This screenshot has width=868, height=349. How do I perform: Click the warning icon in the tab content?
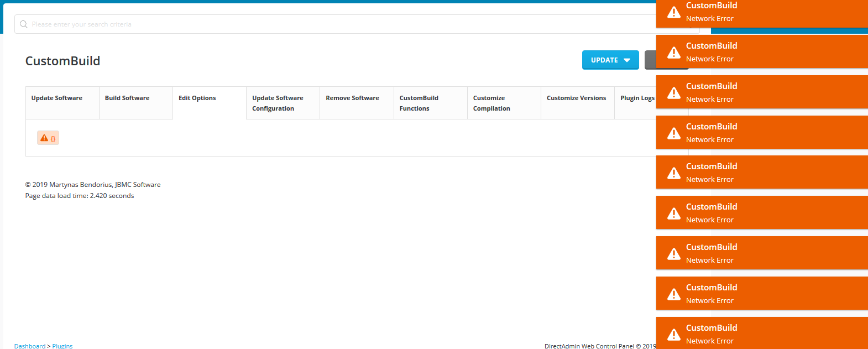point(44,138)
